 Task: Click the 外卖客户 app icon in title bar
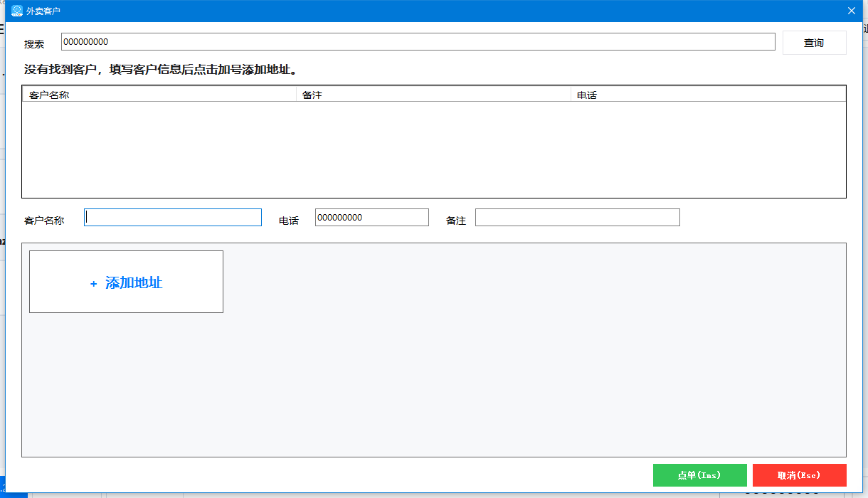point(17,11)
